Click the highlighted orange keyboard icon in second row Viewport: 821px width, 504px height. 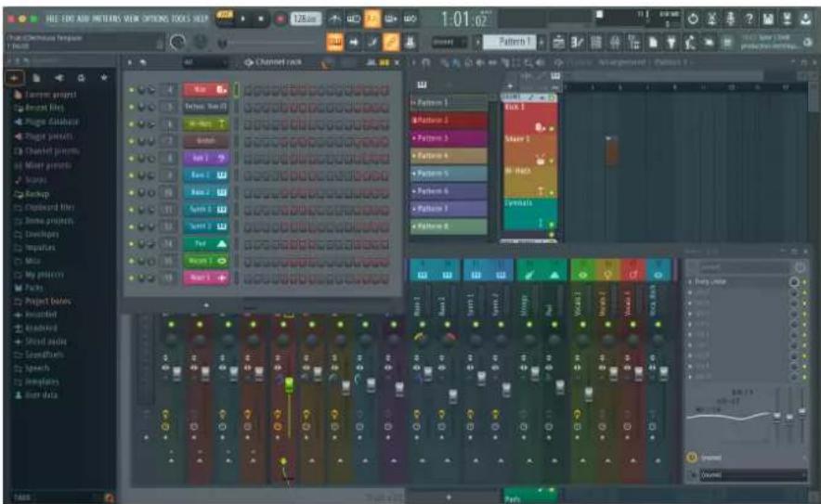point(335,43)
